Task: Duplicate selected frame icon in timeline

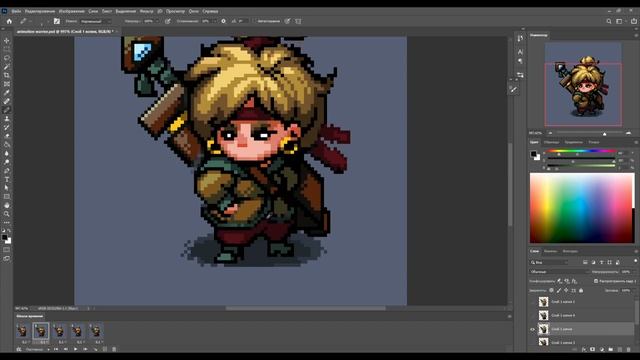Action: coord(105,349)
